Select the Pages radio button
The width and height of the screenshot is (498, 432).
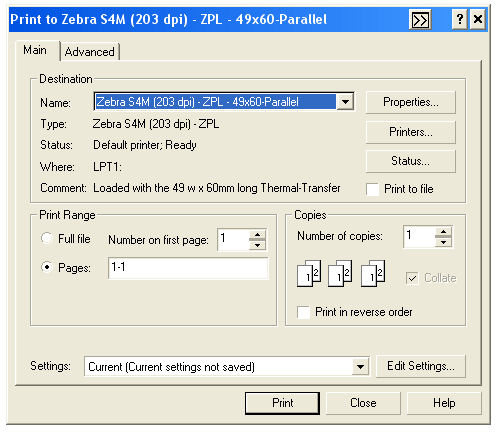tap(47, 267)
